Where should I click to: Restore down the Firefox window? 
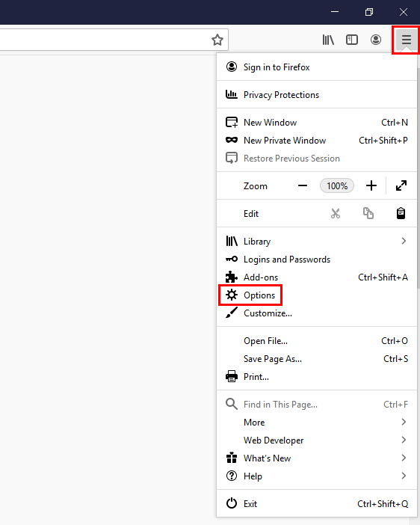tap(369, 12)
